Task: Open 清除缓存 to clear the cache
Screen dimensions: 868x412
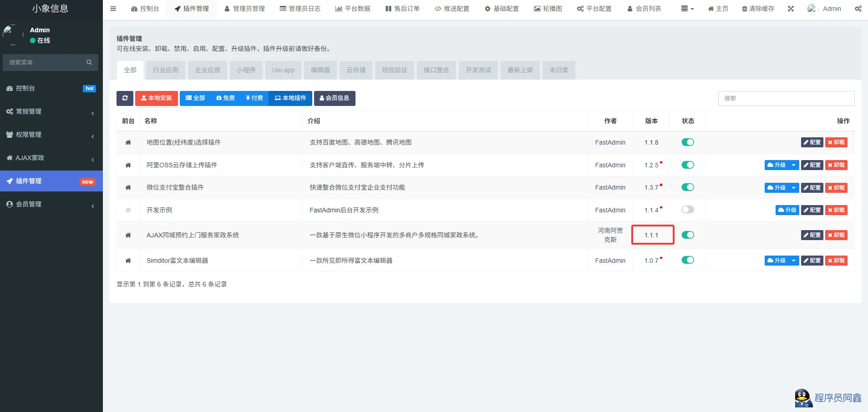Action: point(757,8)
